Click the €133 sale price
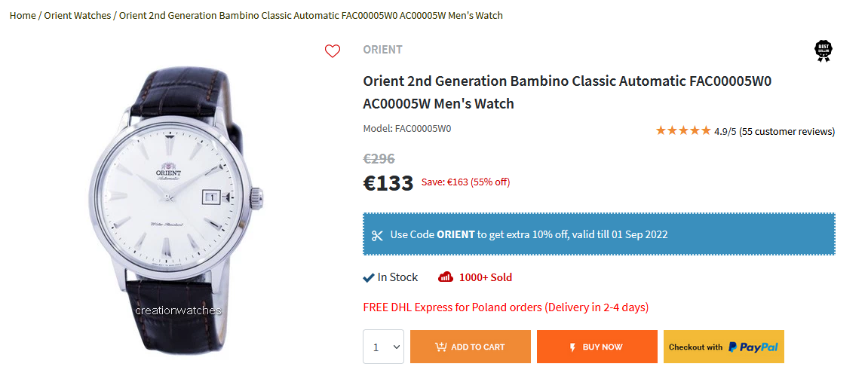 [388, 183]
